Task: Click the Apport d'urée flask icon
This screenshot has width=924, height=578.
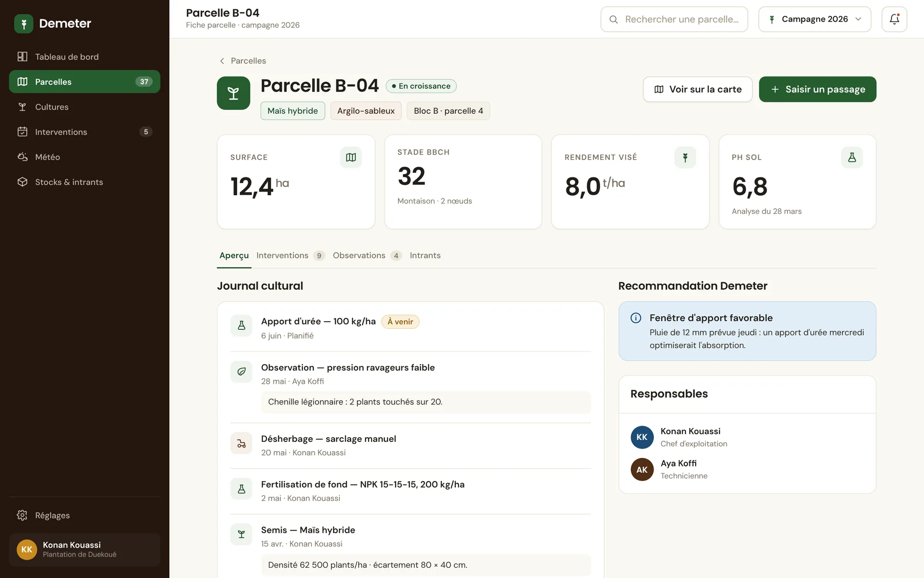Action: [x=241, y=325]
